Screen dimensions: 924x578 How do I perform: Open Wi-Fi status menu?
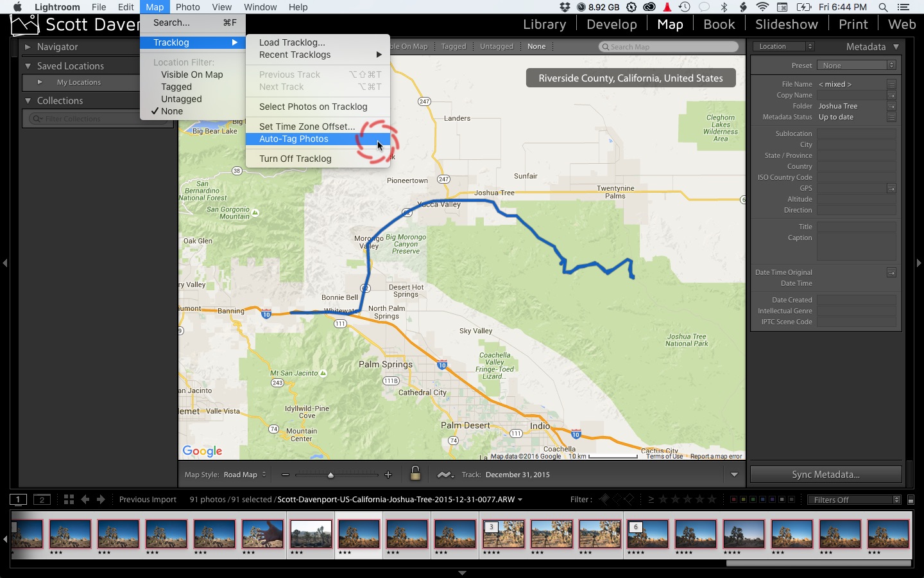click(762, 7)
